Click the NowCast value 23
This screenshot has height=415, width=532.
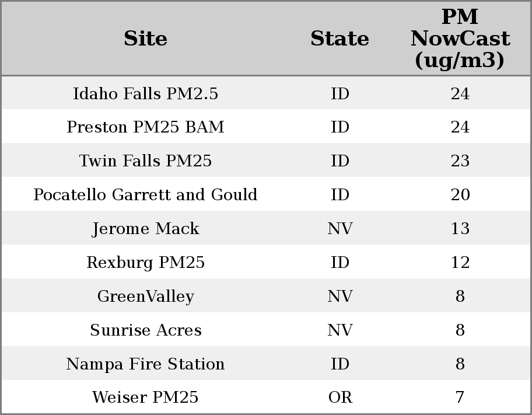click(x=460, y=161)
